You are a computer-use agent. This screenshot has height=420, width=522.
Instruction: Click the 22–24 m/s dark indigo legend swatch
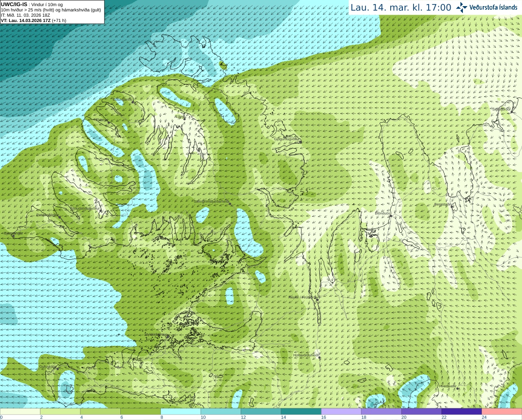[x=462, y=411]
